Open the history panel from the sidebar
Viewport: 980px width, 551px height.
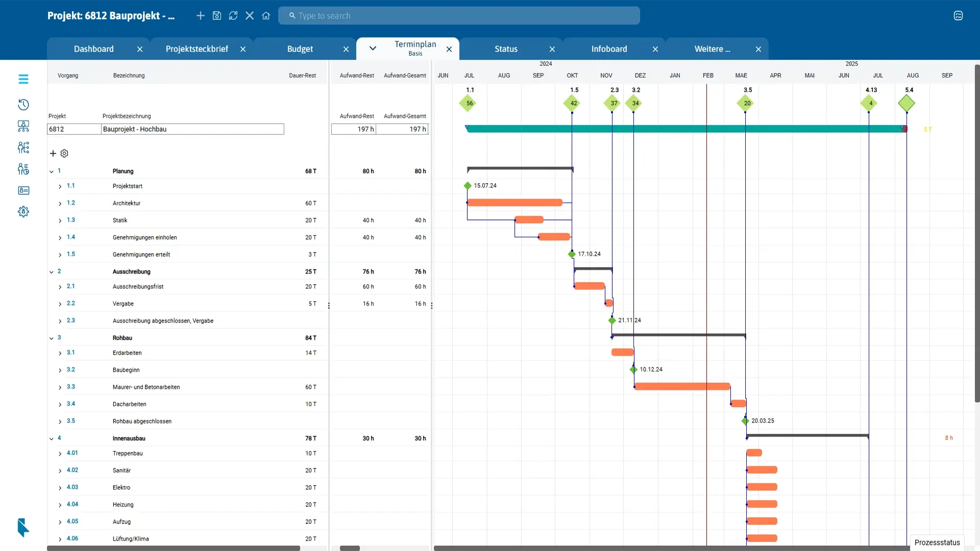tap(23, 105)
